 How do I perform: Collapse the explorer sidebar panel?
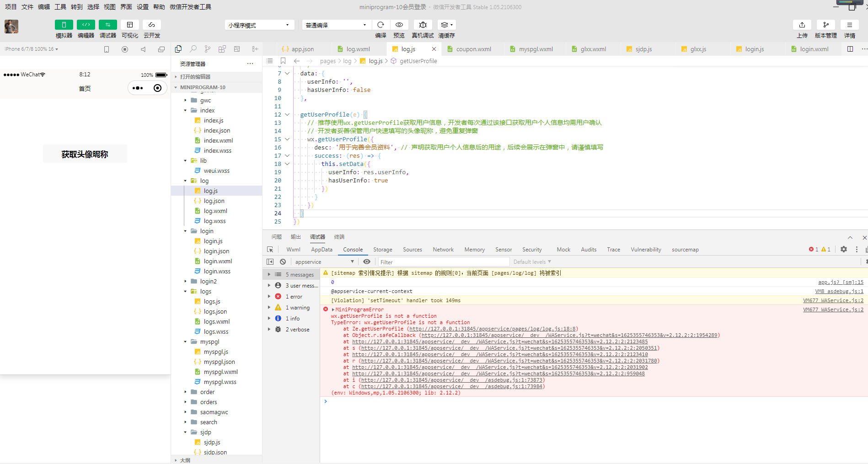(x=255, y=49)
